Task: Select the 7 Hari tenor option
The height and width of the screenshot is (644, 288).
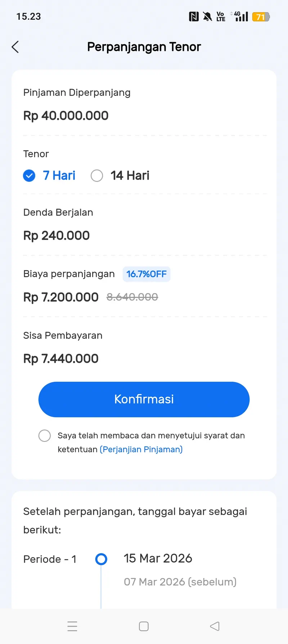Action: pos(29,176)
